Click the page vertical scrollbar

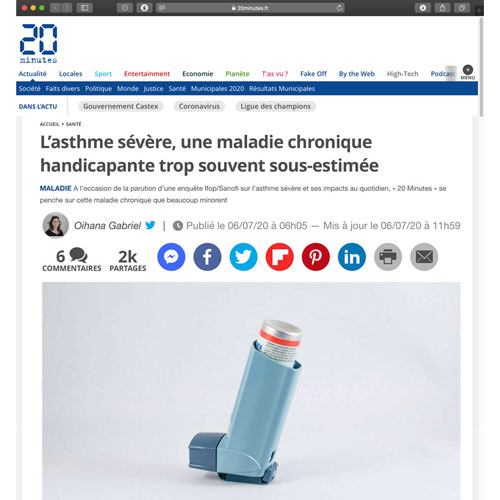[481, 67]
